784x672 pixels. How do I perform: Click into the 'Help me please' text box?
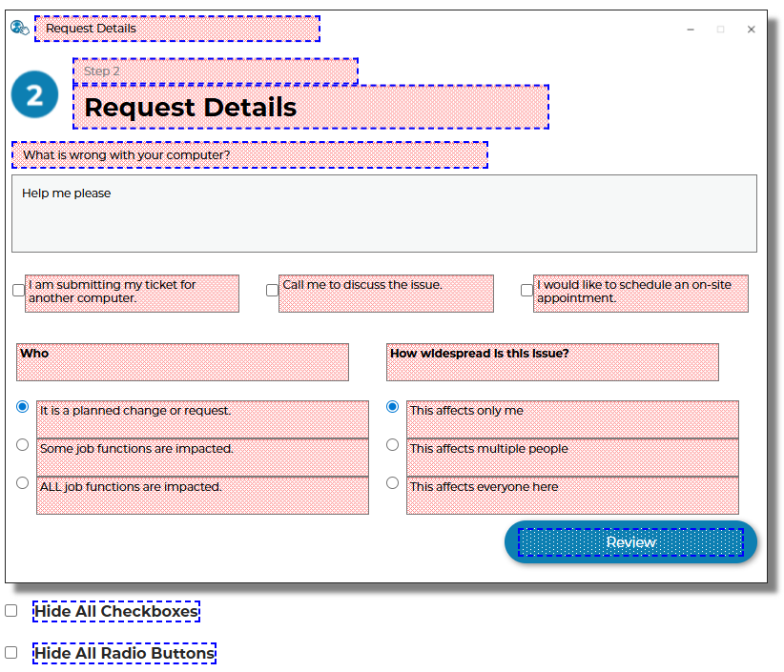383,214
